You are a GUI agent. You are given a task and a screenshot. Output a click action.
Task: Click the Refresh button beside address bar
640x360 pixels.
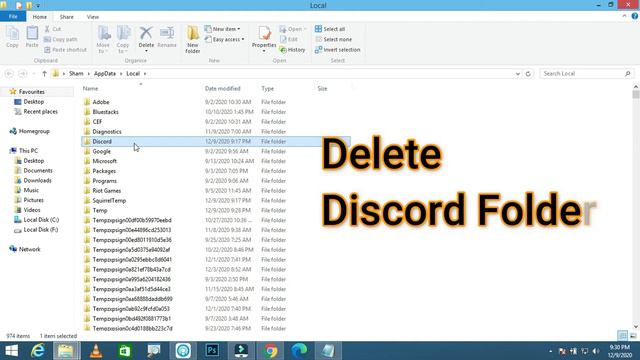(528, 74)
